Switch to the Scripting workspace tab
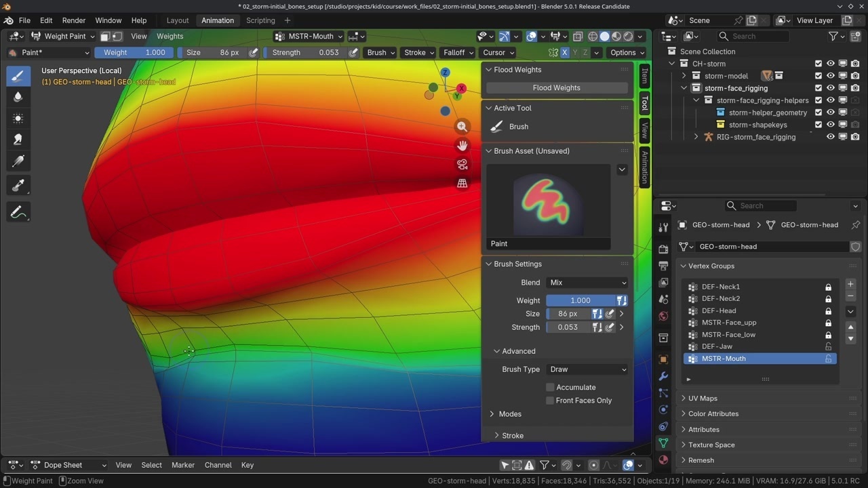 260,20
